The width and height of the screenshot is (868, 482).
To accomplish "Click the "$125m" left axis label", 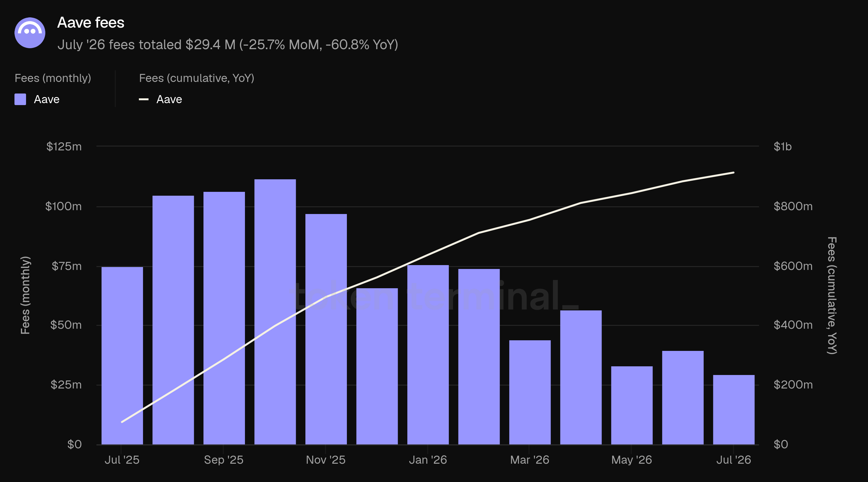I will [x=64, y=147].
